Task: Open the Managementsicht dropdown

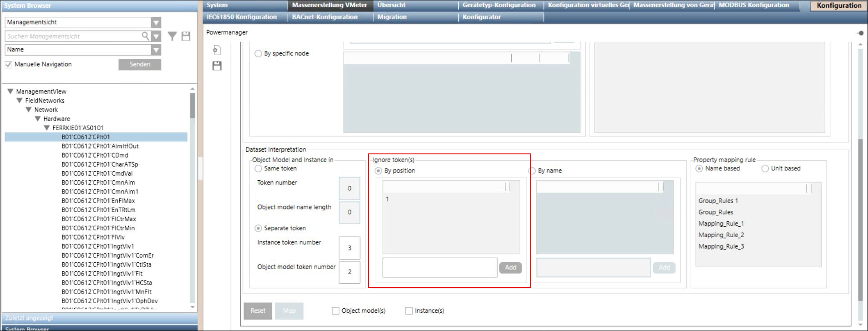Action: [156, 22]
